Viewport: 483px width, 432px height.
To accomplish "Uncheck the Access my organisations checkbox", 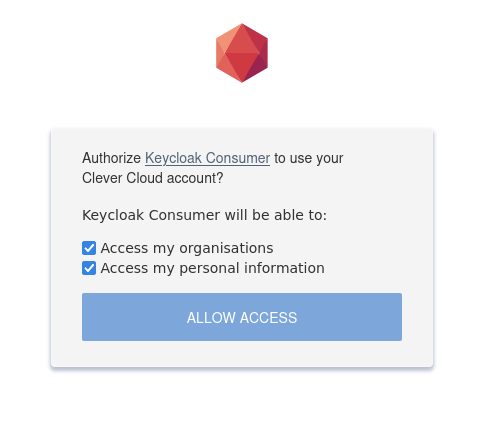I will coord(89,248).
